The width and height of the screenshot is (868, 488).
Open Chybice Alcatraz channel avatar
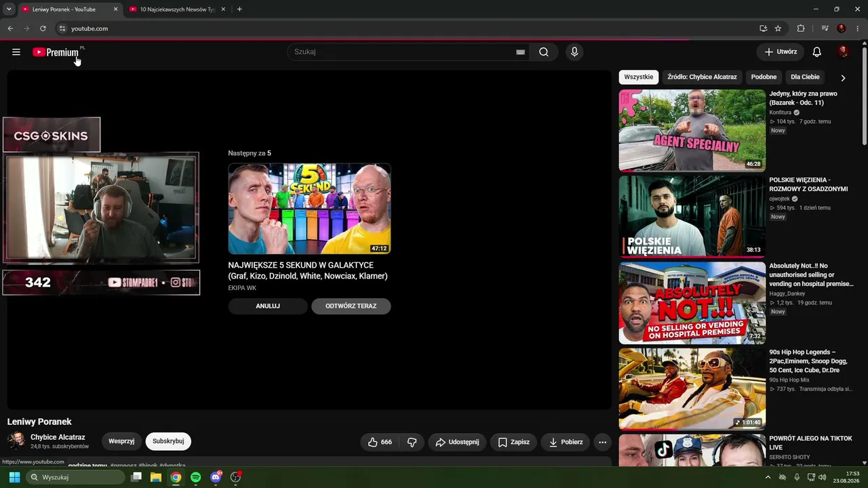(x=16, y=441)
